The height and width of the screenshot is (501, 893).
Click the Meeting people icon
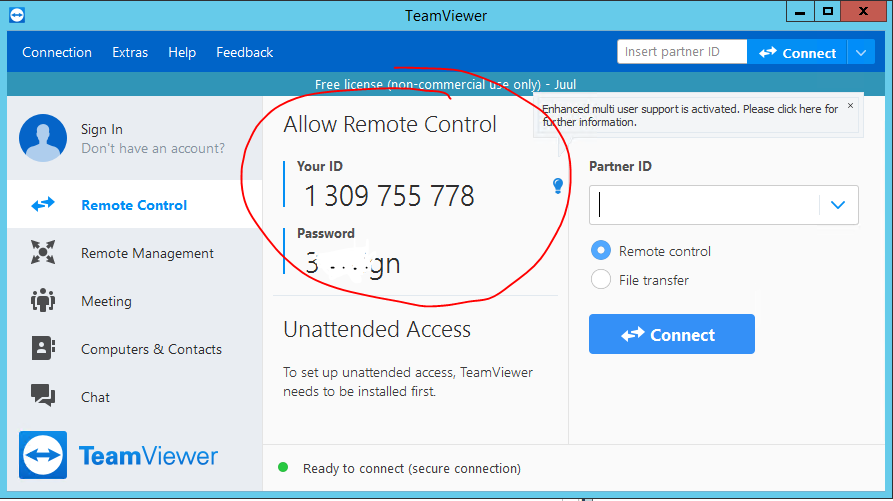click(x=43, y=300)
